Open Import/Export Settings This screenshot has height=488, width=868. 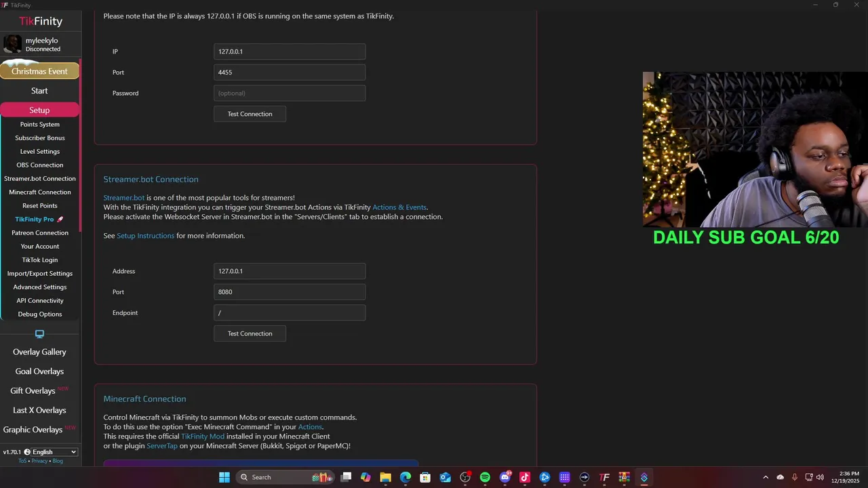pos(40,274)
